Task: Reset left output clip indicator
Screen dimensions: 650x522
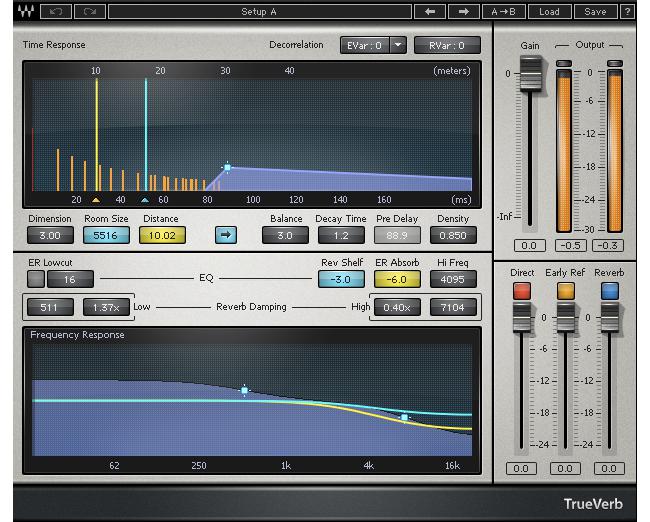Action: point(564,63)
